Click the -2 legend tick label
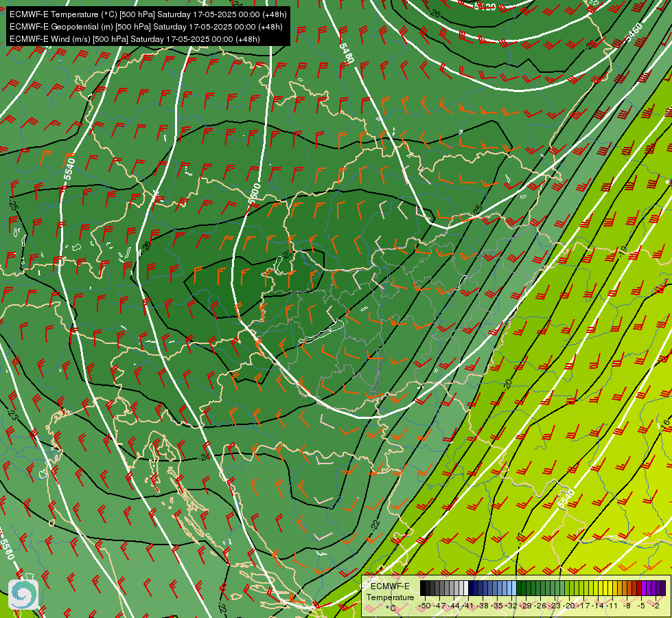 pyautogui.click(x=656, y=606)
